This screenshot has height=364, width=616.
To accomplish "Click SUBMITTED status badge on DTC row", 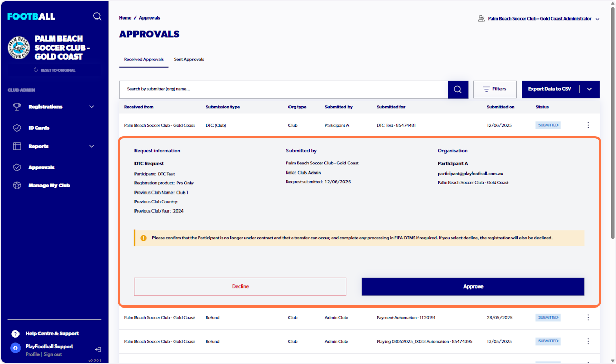I will tap(548, 125).
